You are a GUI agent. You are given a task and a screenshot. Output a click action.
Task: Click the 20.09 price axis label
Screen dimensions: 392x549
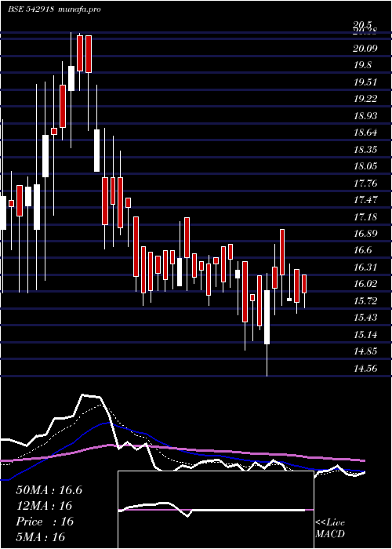click(365, 49)
